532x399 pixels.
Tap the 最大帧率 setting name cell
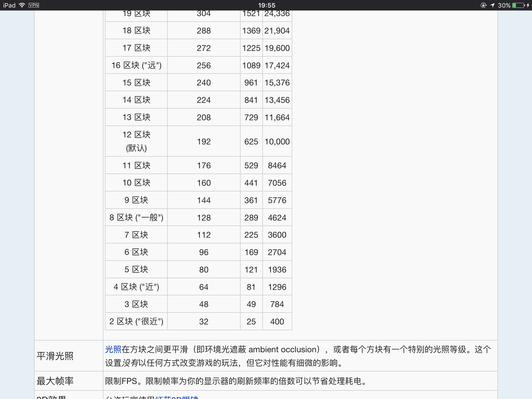pos(55,381)
